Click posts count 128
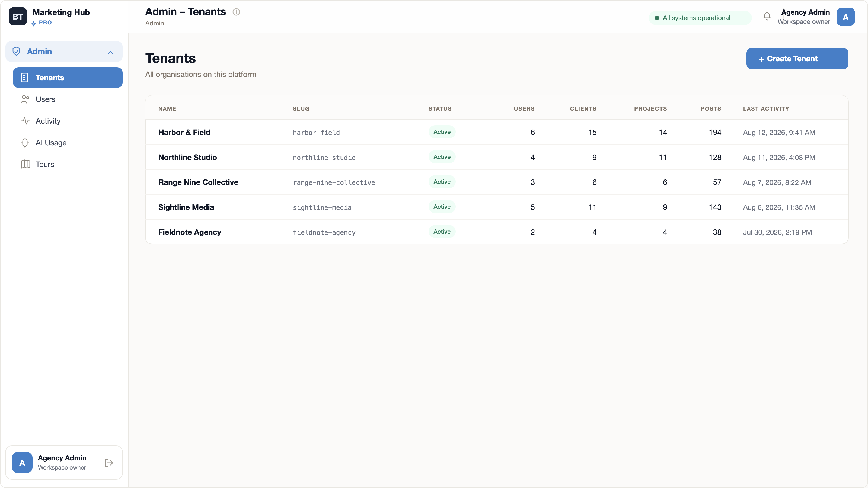The width and height of the screenshot is (868, 488). click(715, 157)
